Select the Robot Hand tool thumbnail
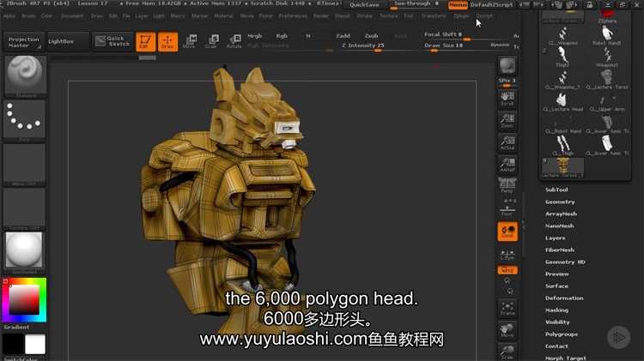 point(606,36)
